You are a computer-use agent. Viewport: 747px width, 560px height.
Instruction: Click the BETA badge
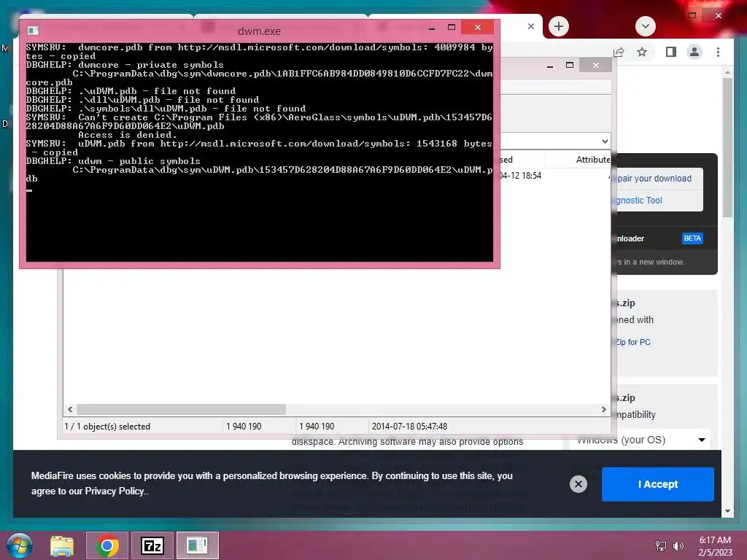(x=692, y=238)
